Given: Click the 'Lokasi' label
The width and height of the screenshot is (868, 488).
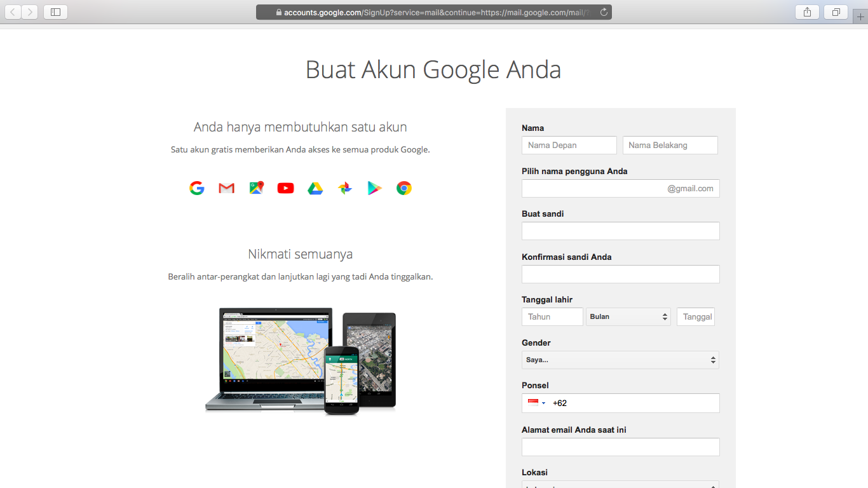Looking at the screenshot, I should [534, 472].
